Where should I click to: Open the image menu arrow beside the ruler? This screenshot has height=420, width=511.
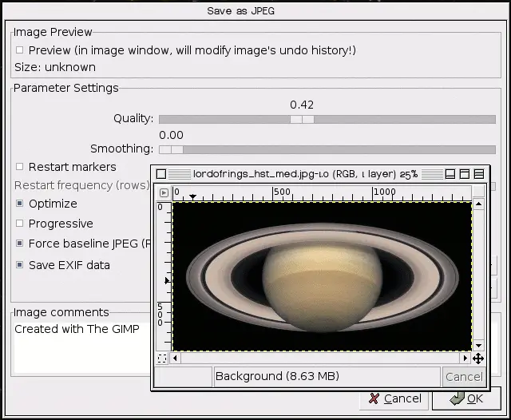click(x=163, y=192)
